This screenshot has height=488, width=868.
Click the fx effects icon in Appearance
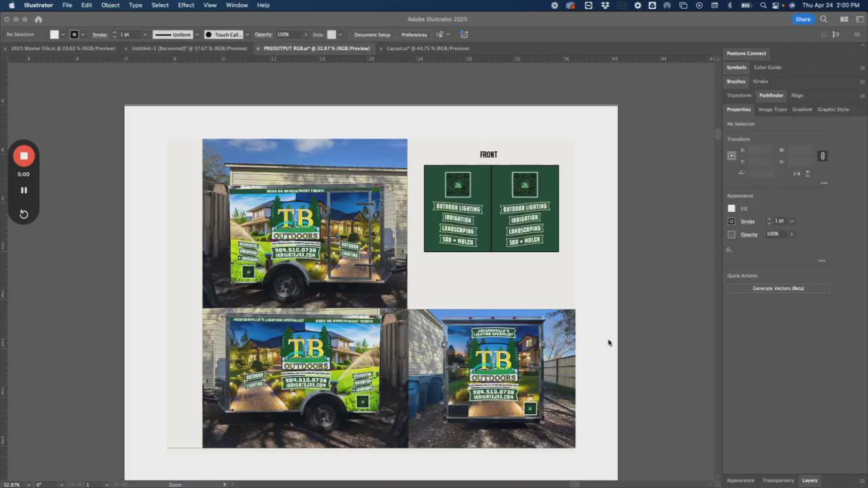729,250
